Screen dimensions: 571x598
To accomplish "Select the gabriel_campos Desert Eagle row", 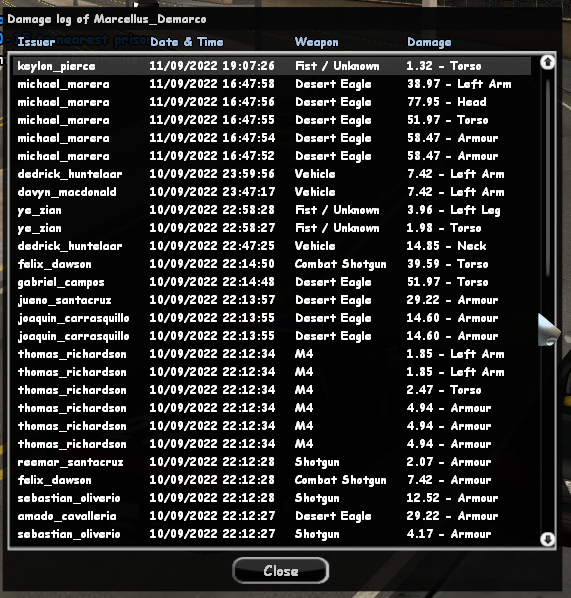I will point(272,282).
